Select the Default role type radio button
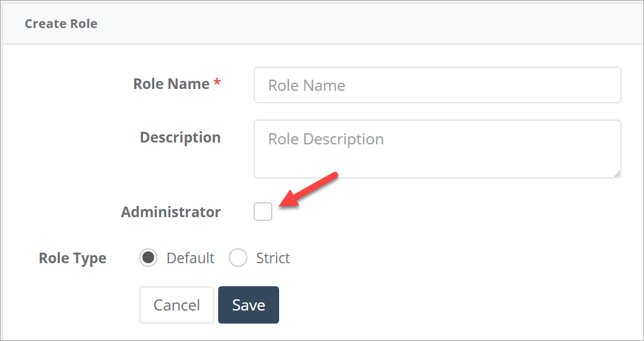Screen dimensions: 644x341 click(149, 258)
